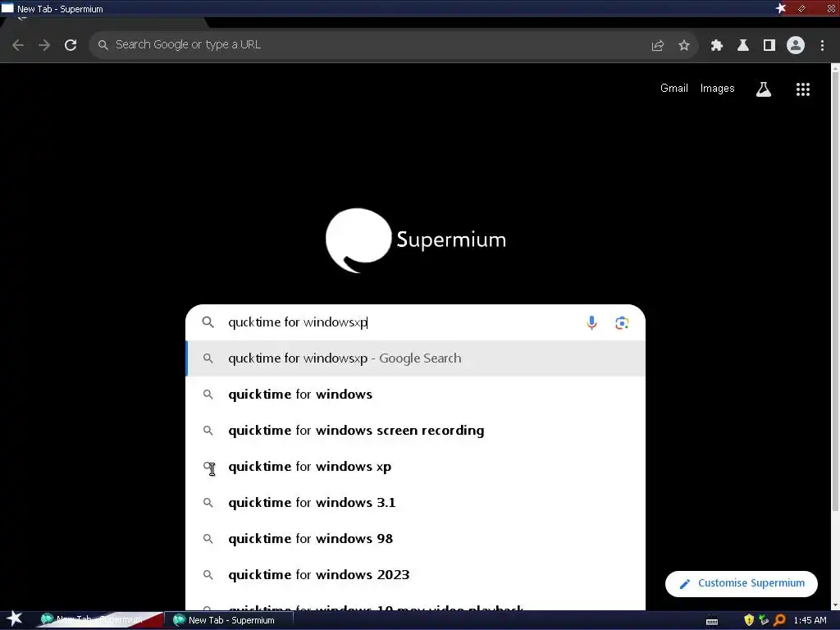Click Customise Supermium button
Screen dimensions: 840x630
[x=741, y=583]
